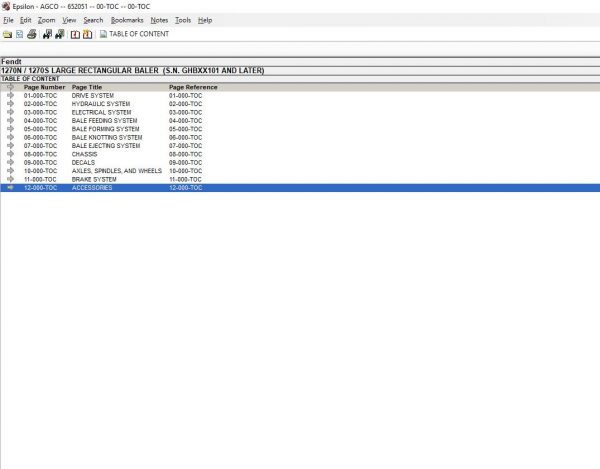
Task: Click the arrow icon beside 11-000-TOC
Action: point(10,179)
